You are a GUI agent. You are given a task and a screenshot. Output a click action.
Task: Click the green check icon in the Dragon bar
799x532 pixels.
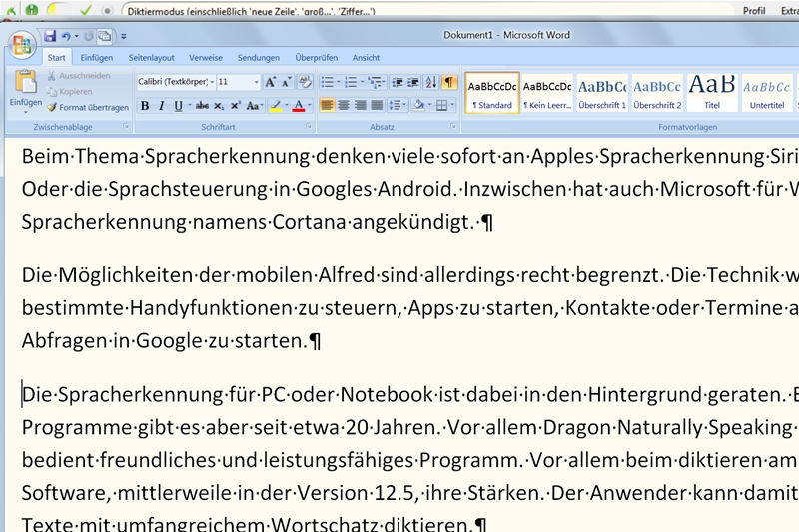coord(86,10)
